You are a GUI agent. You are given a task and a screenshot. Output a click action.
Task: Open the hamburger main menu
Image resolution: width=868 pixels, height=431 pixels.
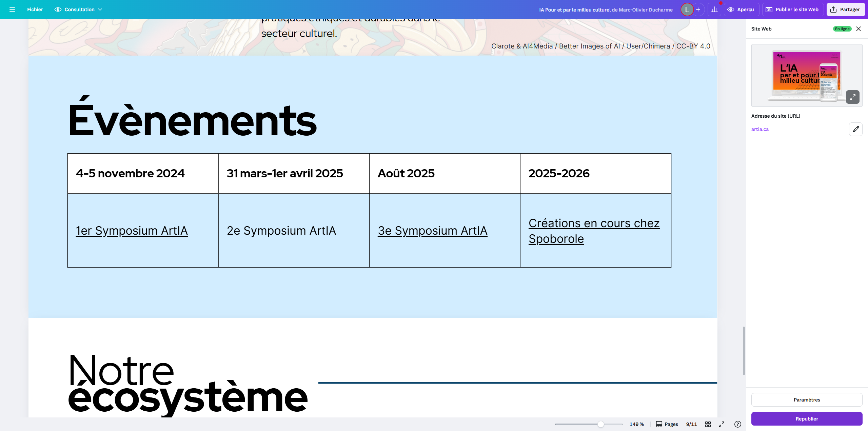[x=12, y=9]
